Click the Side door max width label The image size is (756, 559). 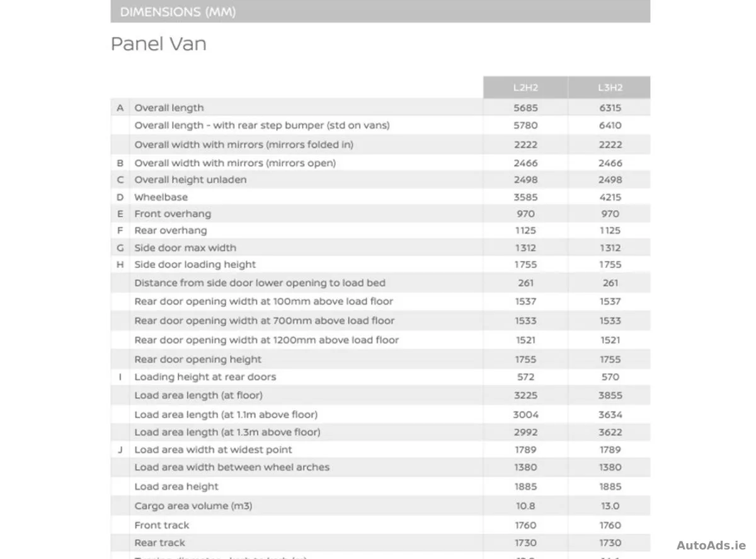pos(185,248)
